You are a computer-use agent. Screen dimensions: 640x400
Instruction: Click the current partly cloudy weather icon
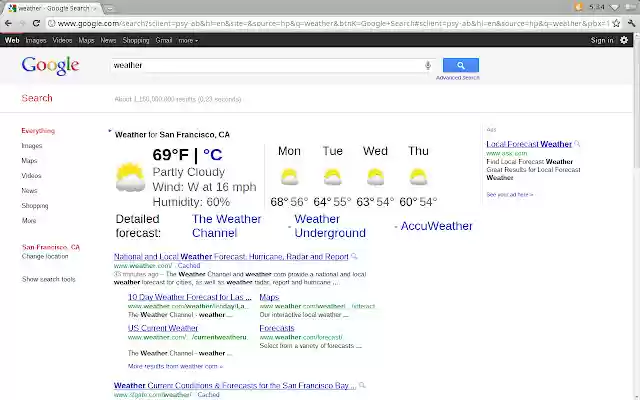(130, 177)
